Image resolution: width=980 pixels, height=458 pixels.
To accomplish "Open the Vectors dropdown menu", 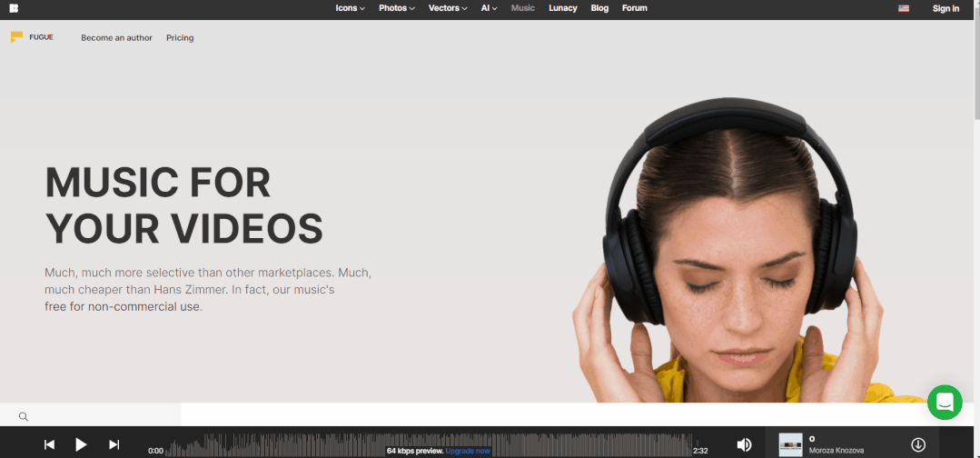I will [x=448, y=8].
